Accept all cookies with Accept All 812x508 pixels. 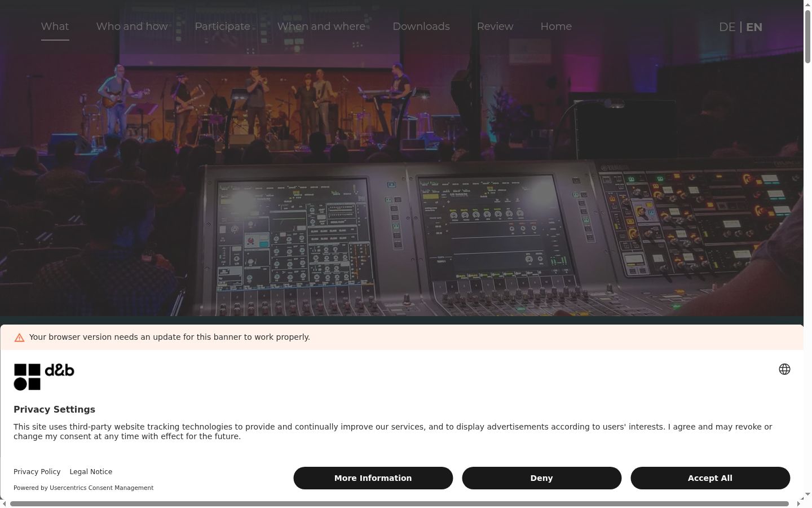pos(710,478)
